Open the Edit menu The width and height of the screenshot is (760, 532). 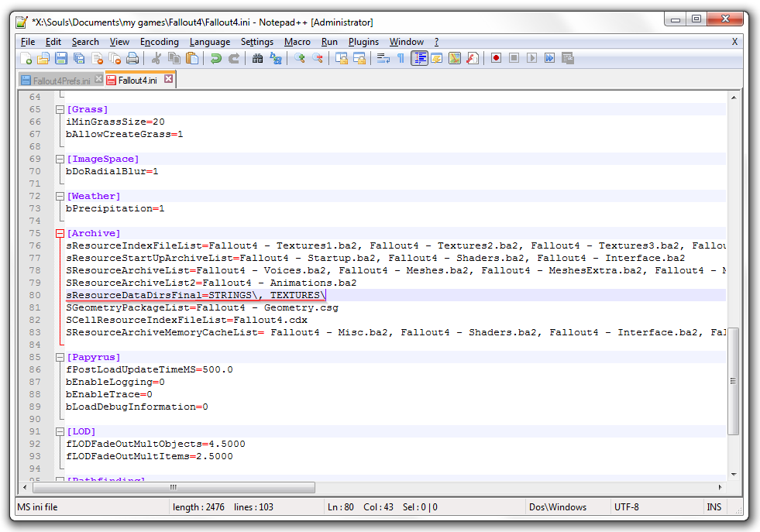click(x=53, y=42)
